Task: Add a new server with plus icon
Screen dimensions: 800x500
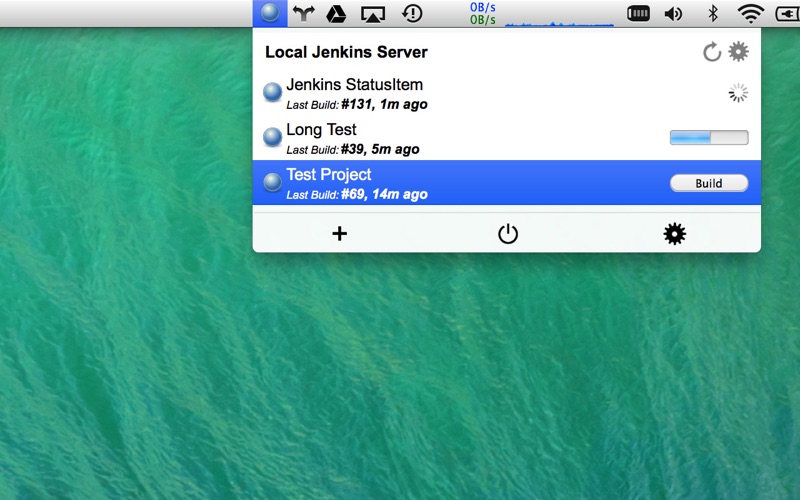Action: 339,234
